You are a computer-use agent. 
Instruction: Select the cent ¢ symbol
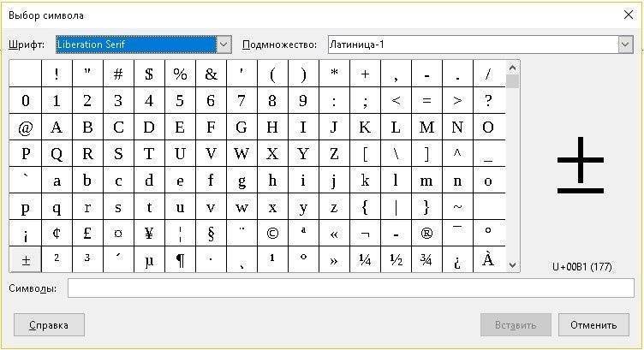[57, 233]
